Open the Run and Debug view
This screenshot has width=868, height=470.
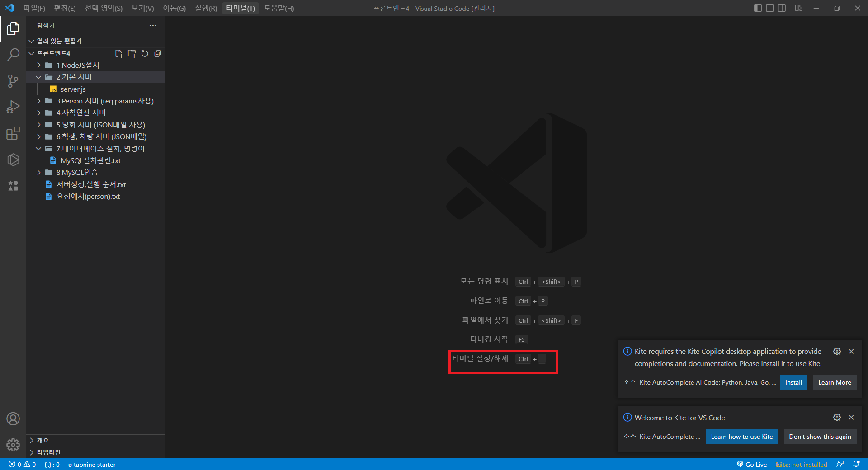(x=13, y=108)
